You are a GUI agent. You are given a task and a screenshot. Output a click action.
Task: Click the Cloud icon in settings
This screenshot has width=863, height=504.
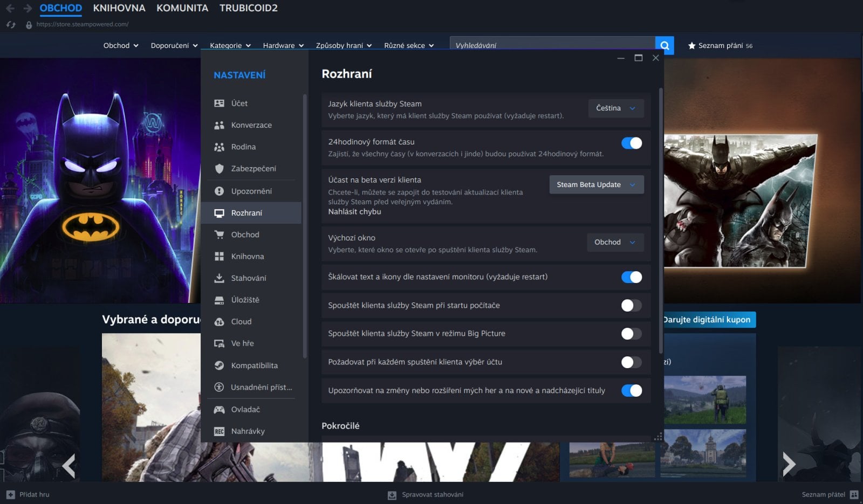(219, 322)
